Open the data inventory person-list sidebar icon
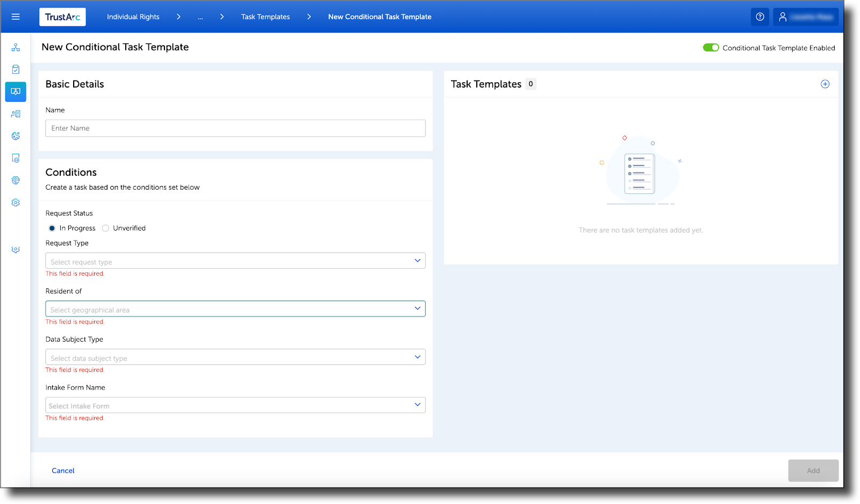The width and height of the screenshot is (860, 504). pyautogui.click(x=16, y=113)
